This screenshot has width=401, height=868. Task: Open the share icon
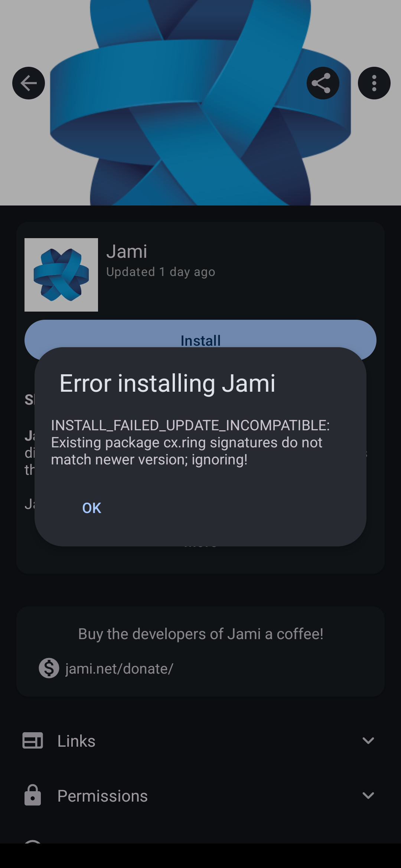click(x=323, y=83)
